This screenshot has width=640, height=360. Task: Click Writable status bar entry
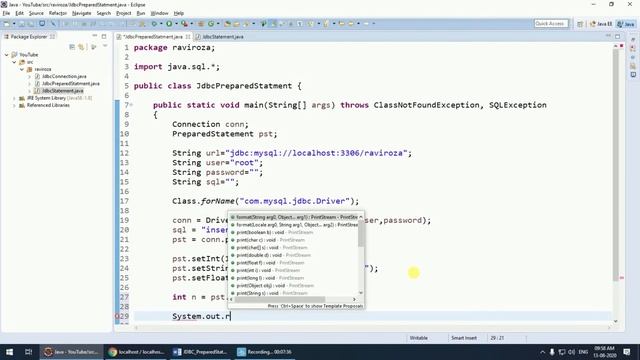(418, 338)
